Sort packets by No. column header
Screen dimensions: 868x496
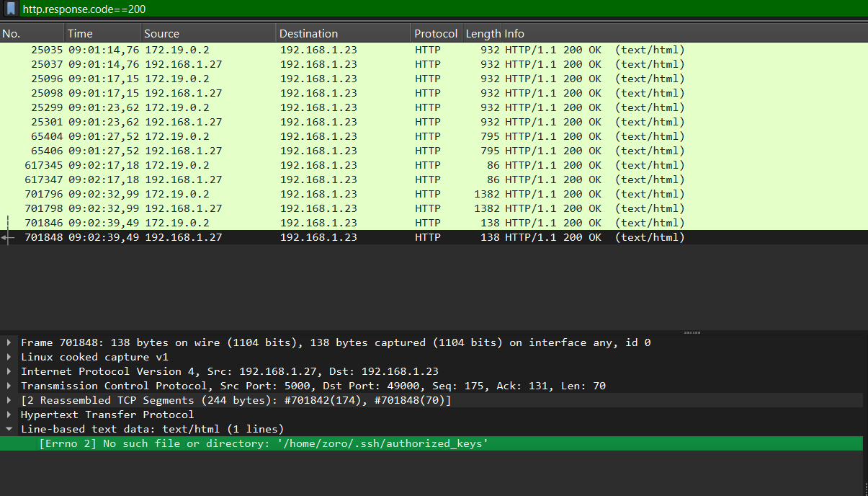(x=32, y=34)
